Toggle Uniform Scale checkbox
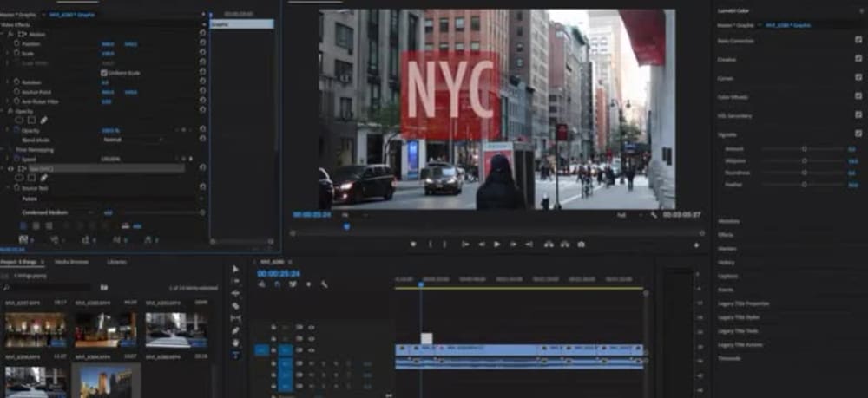 point(104,73)
